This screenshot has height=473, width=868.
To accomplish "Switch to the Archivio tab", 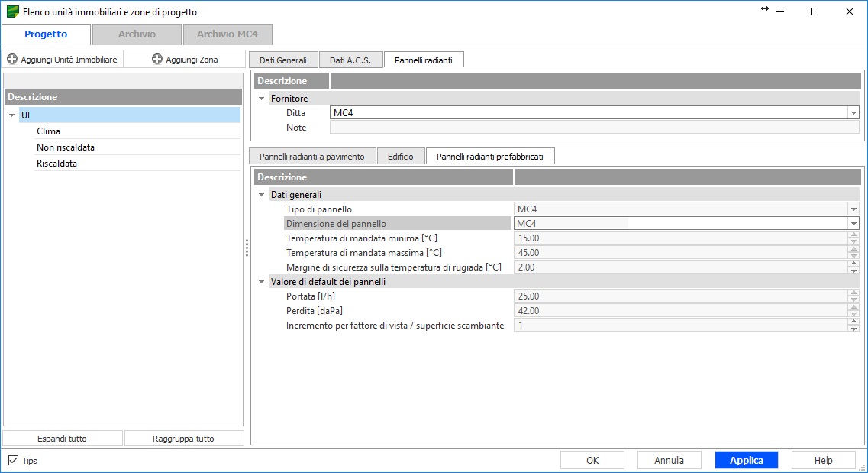I will click(x=137, y=34).
